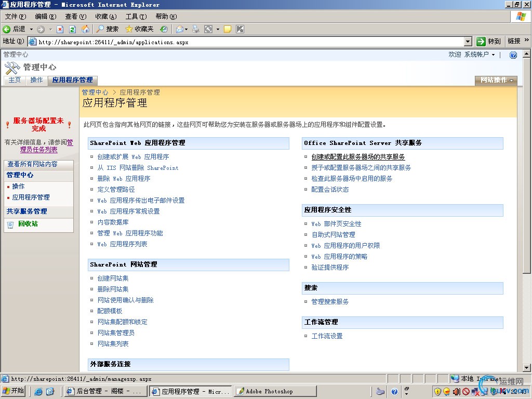Switch to the 操作 tab

pos(36,80)
